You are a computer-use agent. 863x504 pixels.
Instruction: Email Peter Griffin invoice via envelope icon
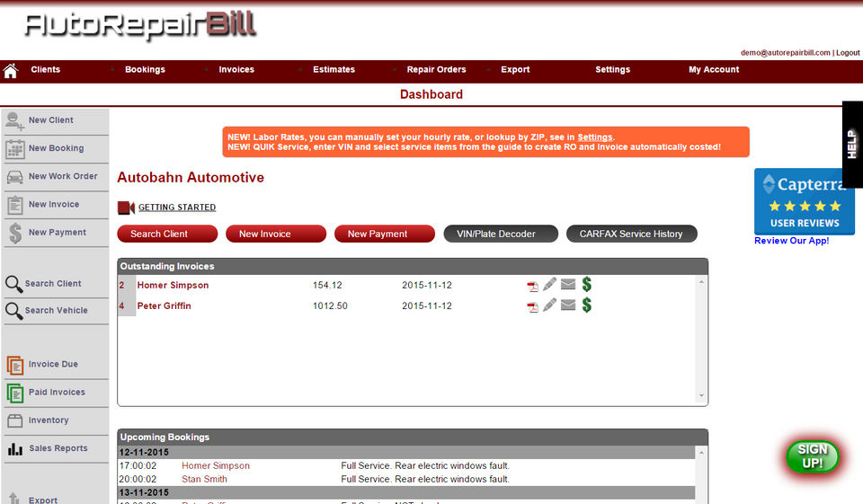point(568,305)
